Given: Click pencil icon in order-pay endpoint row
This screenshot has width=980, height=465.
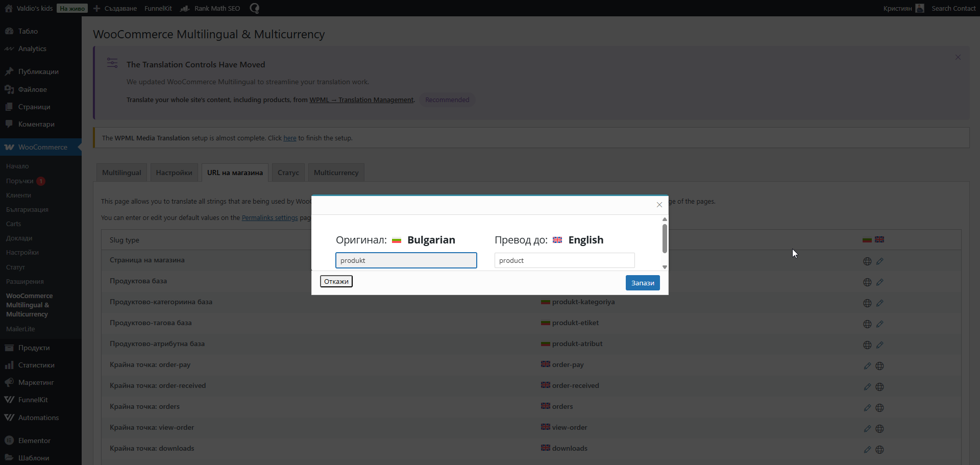Looking at the screenshot, I should (867, 366).
